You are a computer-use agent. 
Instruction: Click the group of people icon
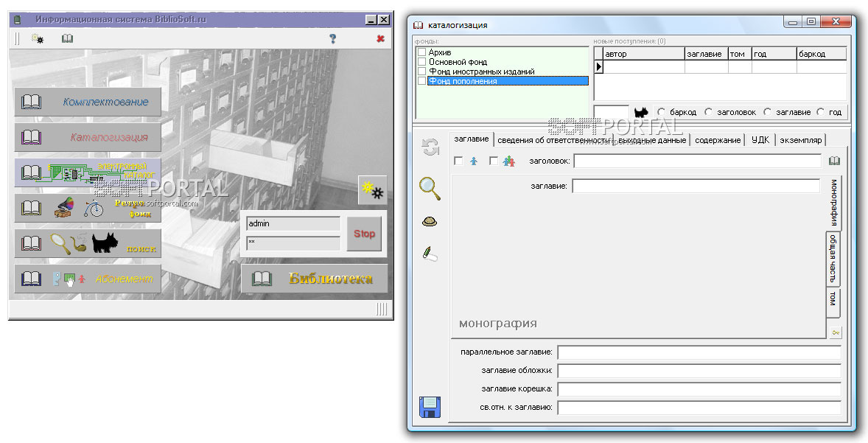pyautogui.click(x=508, y=161)
